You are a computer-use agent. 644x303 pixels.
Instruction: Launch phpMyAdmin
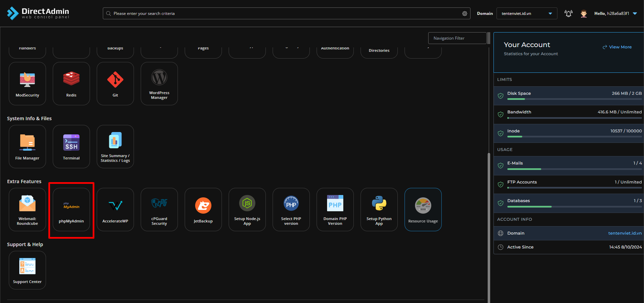click(71, 210)
